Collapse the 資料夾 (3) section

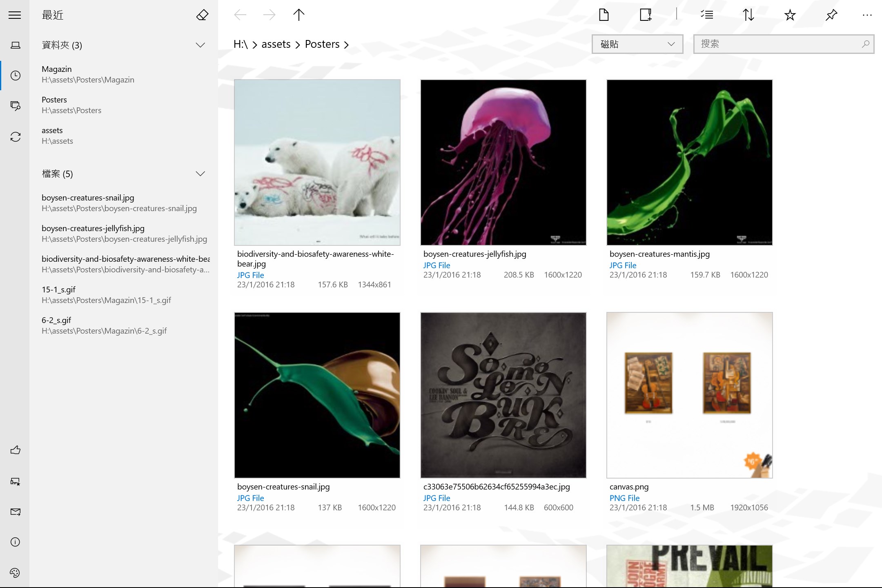[x=200, y=45]
